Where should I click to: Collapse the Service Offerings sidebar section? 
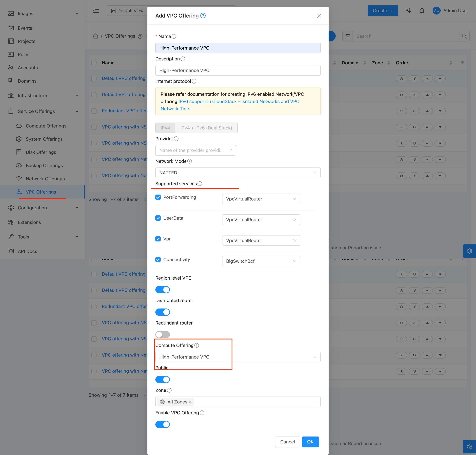[x=42, y=111]
